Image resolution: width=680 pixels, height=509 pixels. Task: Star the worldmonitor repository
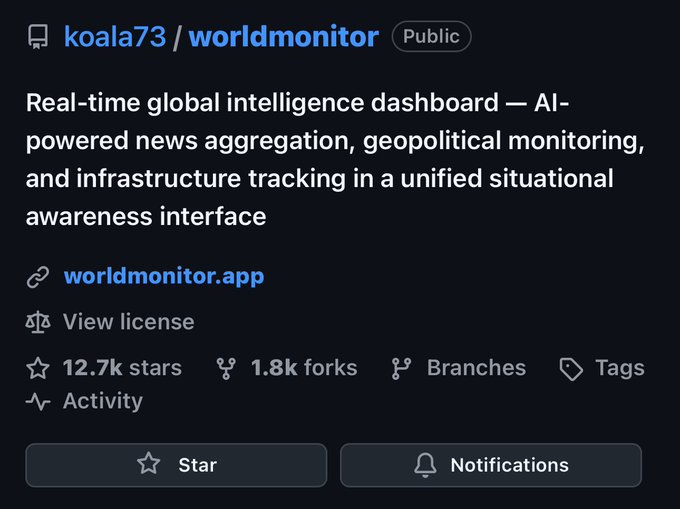(x=176, y=465)
